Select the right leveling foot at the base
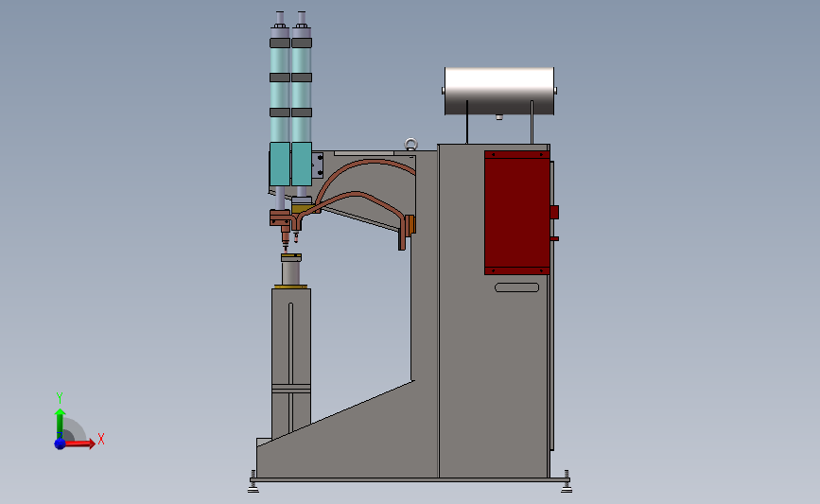This screenshot has width=820, height=504. [567, 482]
